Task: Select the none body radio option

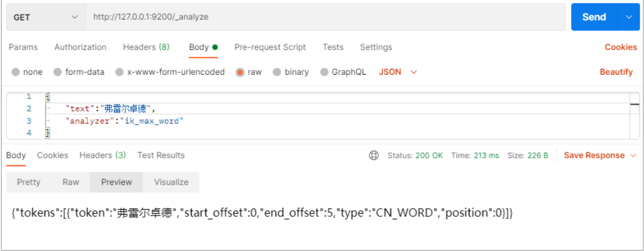Action: pos(16,72)
